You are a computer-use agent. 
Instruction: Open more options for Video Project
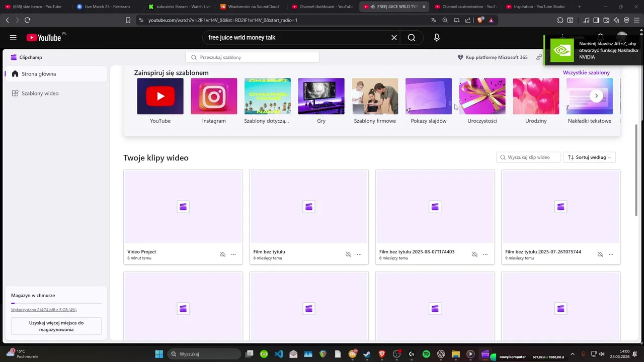[233, 254]
